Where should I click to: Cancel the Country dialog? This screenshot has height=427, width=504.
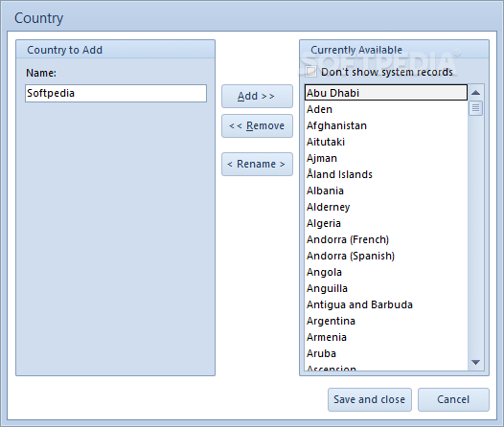453,399
